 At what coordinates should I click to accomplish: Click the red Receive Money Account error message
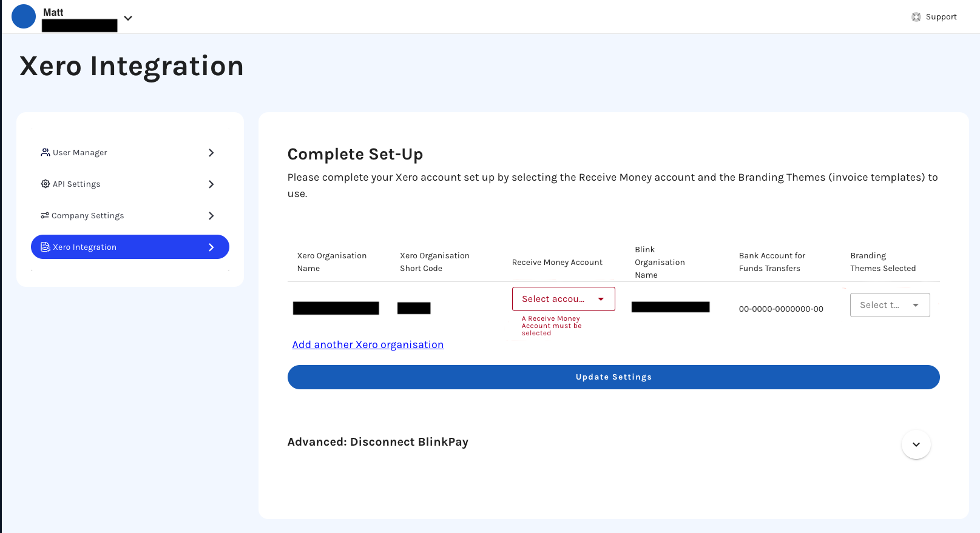[x=552, y=326]
